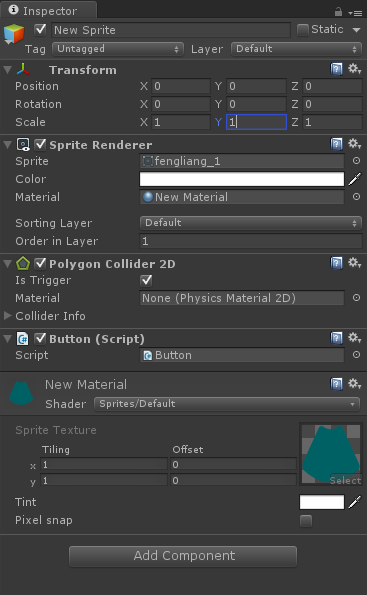Click the GameObject cube icon
Image resolution: width=367 pixels, height=595 pixels.
(14, 34)
